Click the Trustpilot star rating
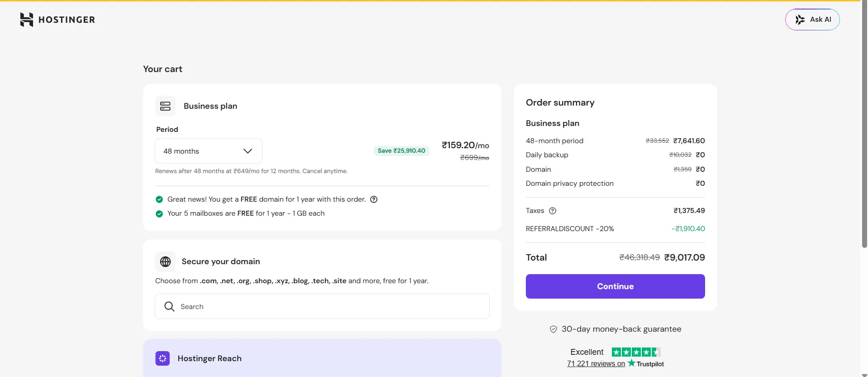Screen dimensions: 868x377 coord(636,352)
